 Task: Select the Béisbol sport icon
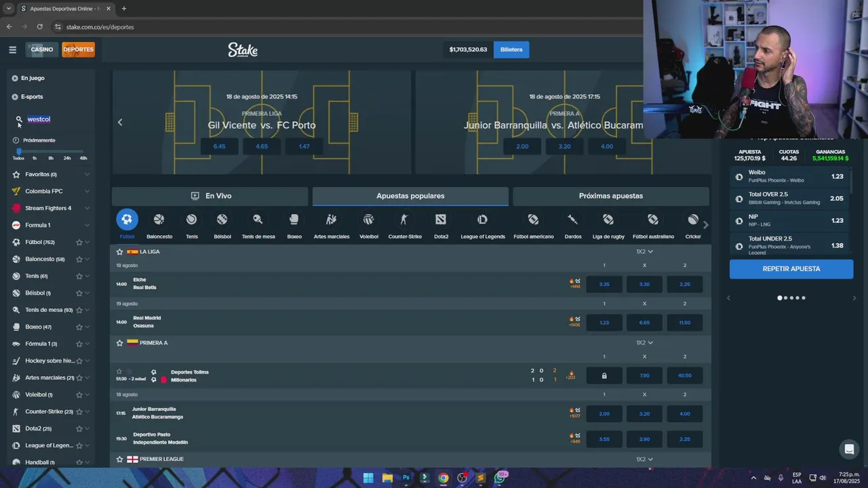222,220
